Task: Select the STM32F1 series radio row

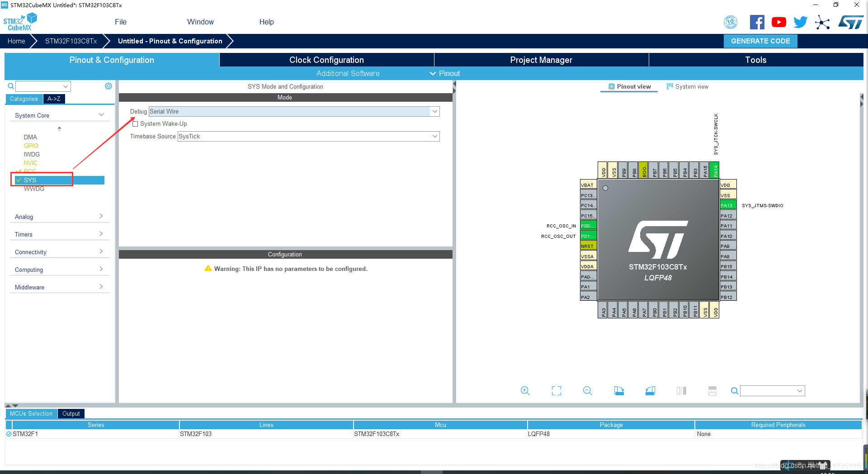Action: coord(9,434)
